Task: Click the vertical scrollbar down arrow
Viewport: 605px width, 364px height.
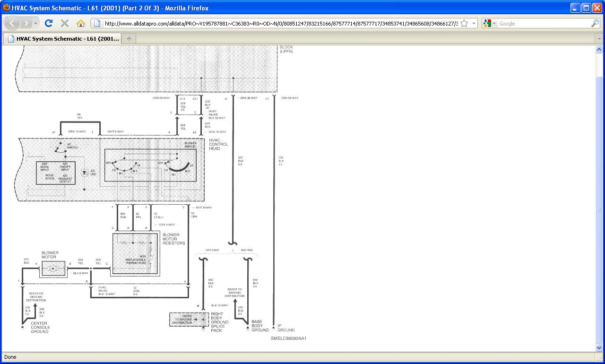Action: 599,348
